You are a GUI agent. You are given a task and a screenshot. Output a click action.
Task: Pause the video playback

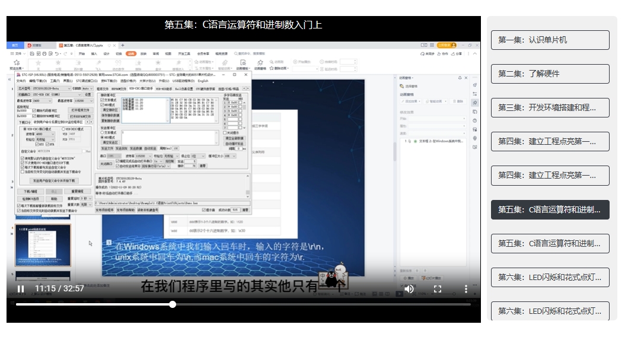pos(21,289)
